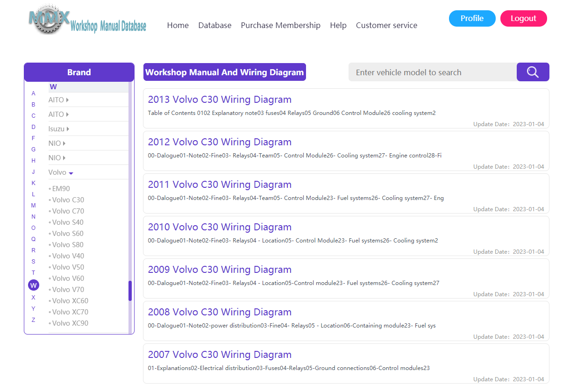The height and width of the screenshot is (392, 577).
Task: Go to the Database menu item
Action: (215, 25)
